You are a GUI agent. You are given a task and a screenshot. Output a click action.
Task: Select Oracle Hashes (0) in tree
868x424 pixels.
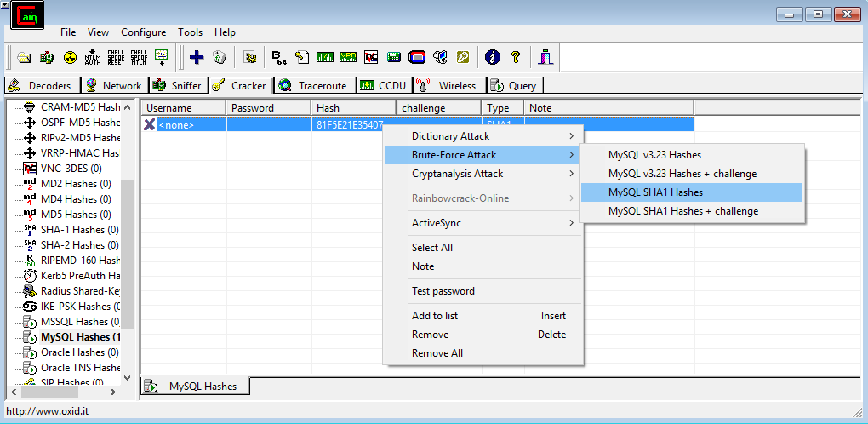(x=80, y=352)
